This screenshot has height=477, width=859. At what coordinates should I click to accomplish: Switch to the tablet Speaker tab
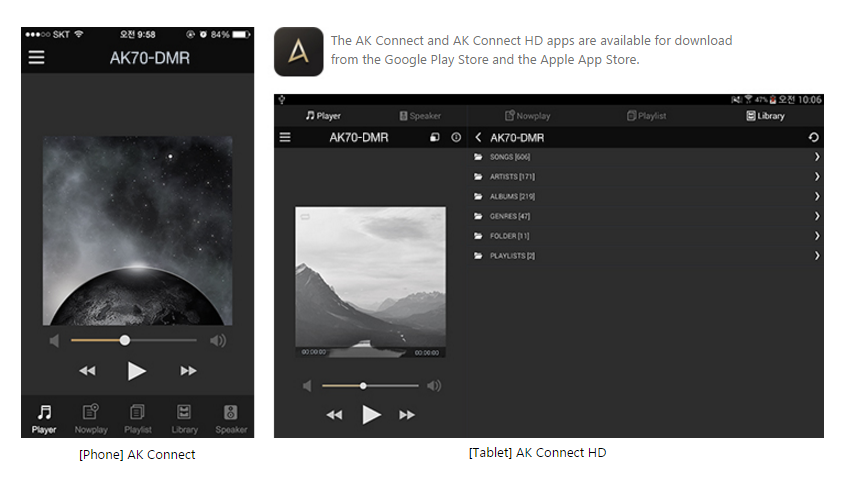pos(419,116)
